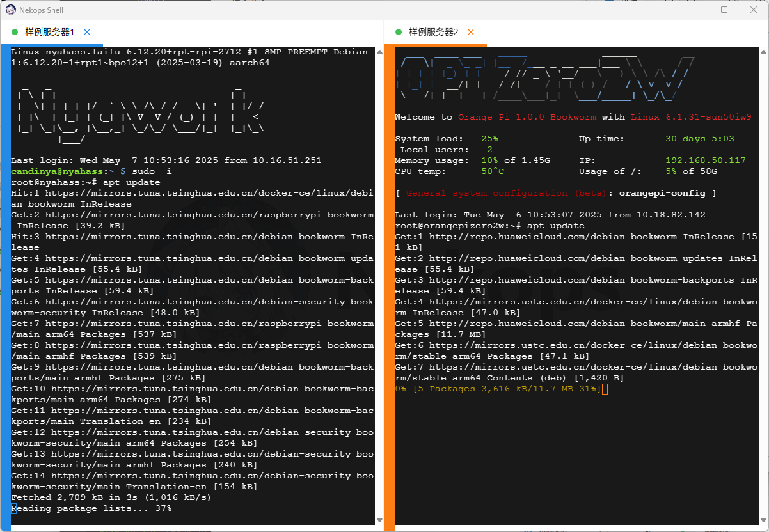Switch to the 样例服务器1 tab
This screenshot has width=769, height=532.
coord(49,32)
